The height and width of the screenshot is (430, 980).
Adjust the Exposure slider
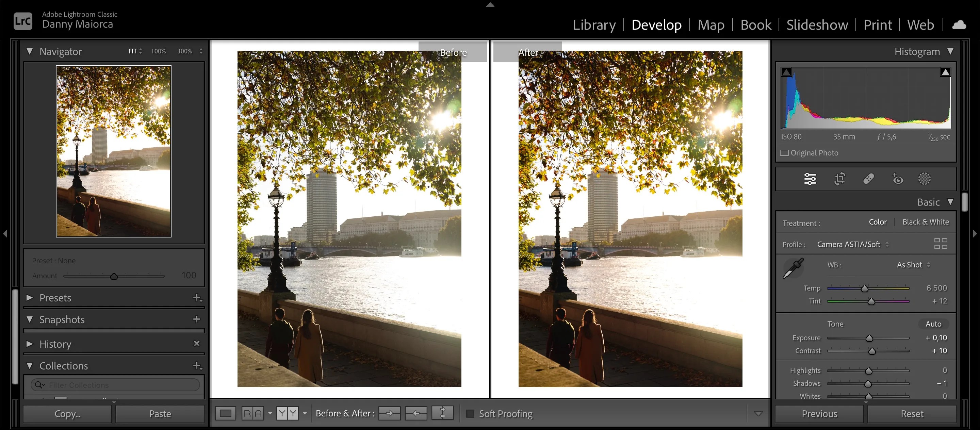(x=869, y=337)
